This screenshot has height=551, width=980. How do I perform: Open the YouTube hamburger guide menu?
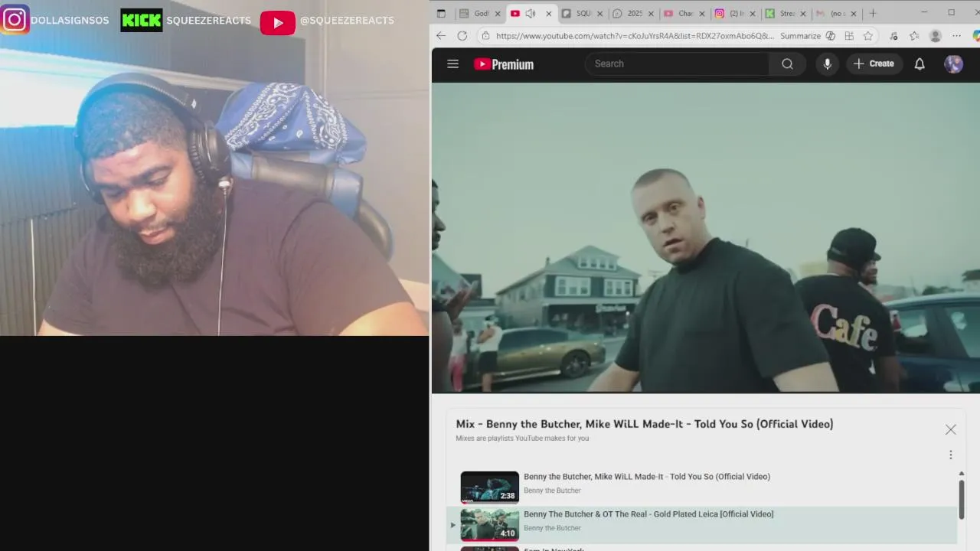452,64
